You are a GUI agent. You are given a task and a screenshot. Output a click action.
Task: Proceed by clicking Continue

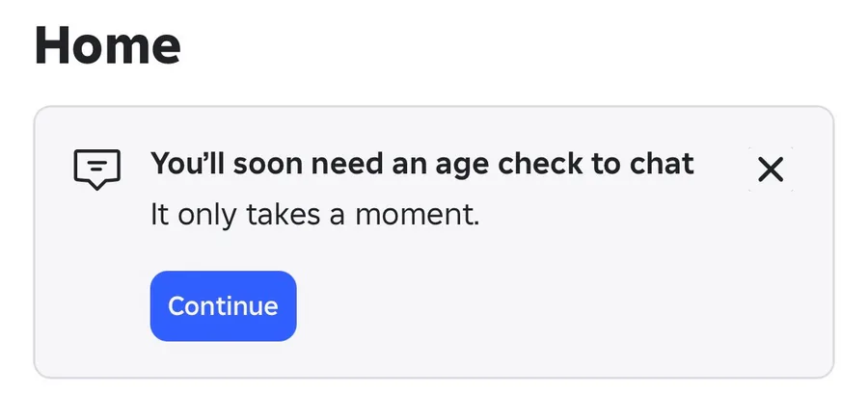(223, 306)
